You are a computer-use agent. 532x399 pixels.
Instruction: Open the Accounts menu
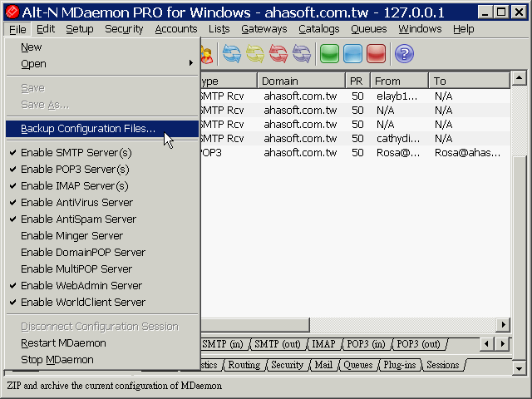pos(175,29)
